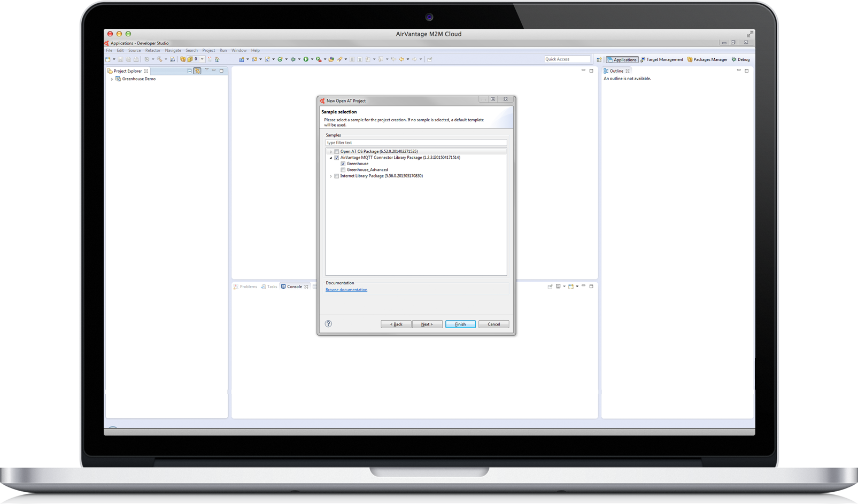Collapse All in Project Explorer
Viewport: 858px width, 504px height.
pos(189,71)
